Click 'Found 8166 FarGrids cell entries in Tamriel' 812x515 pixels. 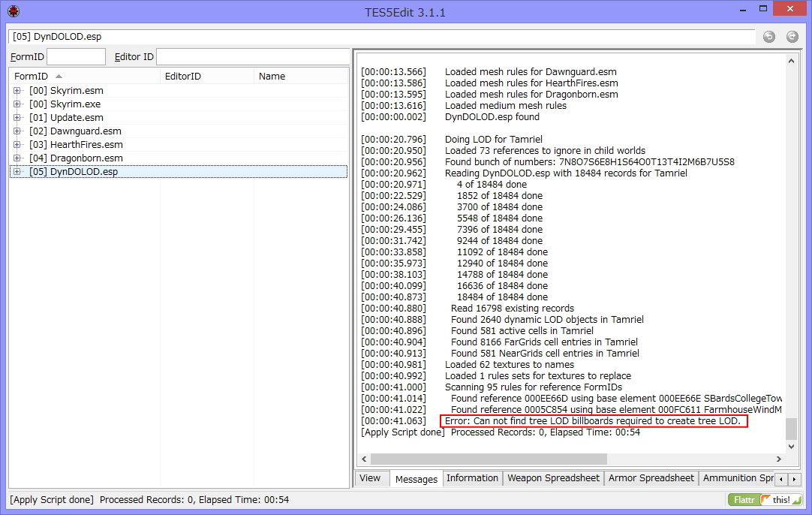544,342
